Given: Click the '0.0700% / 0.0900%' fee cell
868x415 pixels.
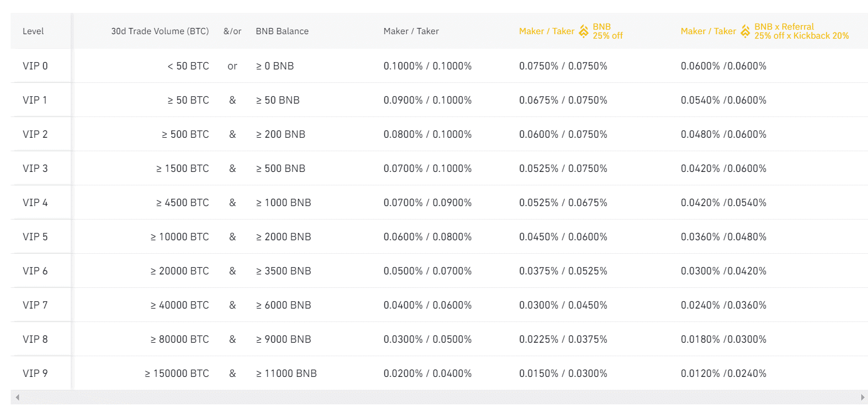Looking at the screenshot, I should [428, 203].
